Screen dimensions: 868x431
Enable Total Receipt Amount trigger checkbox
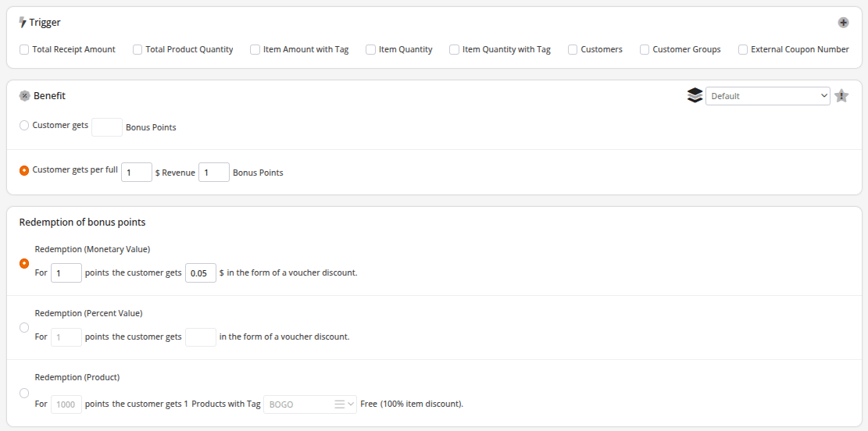tap(24, 50)
